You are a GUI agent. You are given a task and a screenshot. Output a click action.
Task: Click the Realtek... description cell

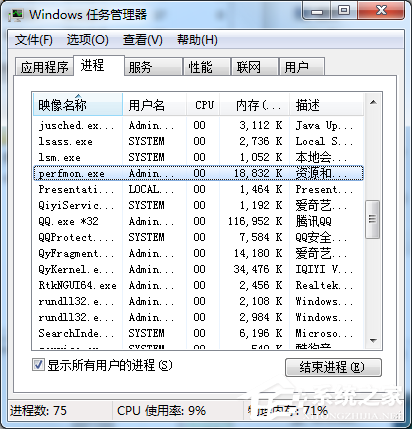tap(324, 285)
